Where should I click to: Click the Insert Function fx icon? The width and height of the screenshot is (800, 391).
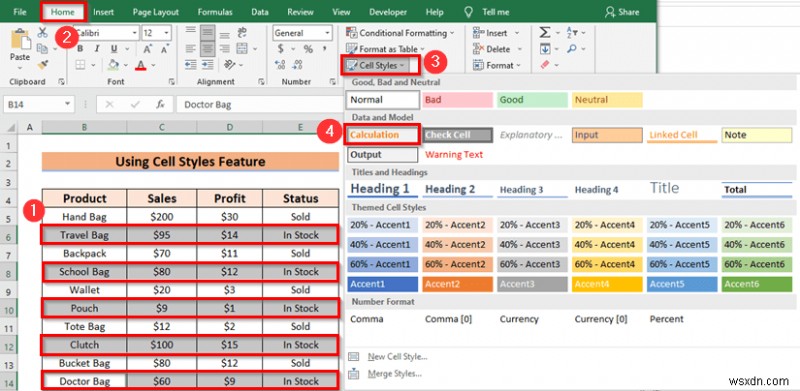point(160,105)
